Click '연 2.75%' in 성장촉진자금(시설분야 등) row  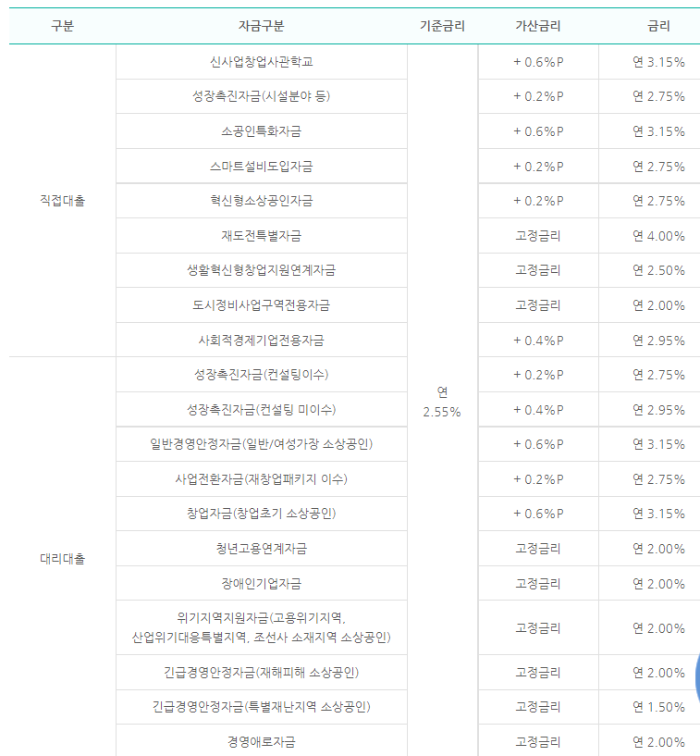point(658,96)
